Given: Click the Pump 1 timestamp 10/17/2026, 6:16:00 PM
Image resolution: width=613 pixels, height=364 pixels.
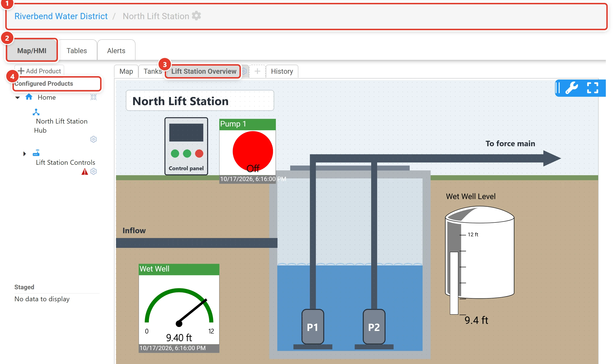Looking at the screenshot, I should [x=253, y=179].
